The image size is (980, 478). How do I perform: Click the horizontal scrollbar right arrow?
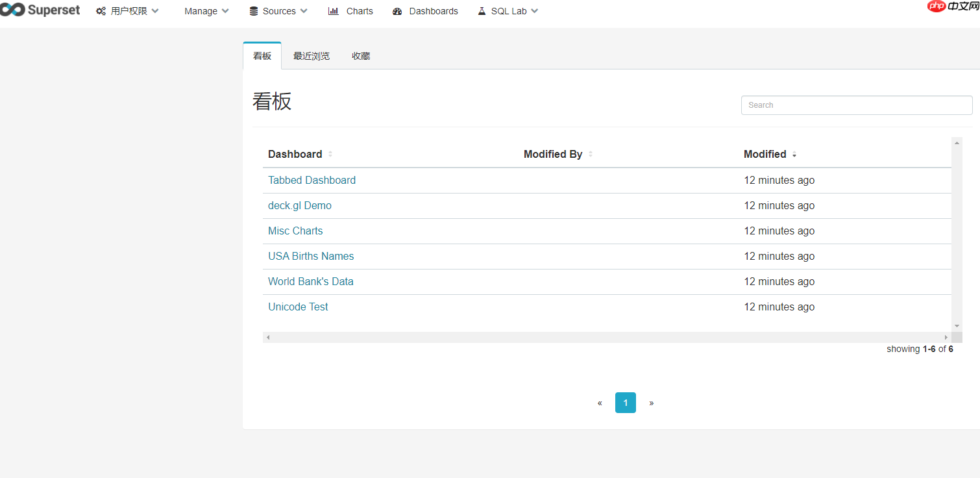pos(946,338)
